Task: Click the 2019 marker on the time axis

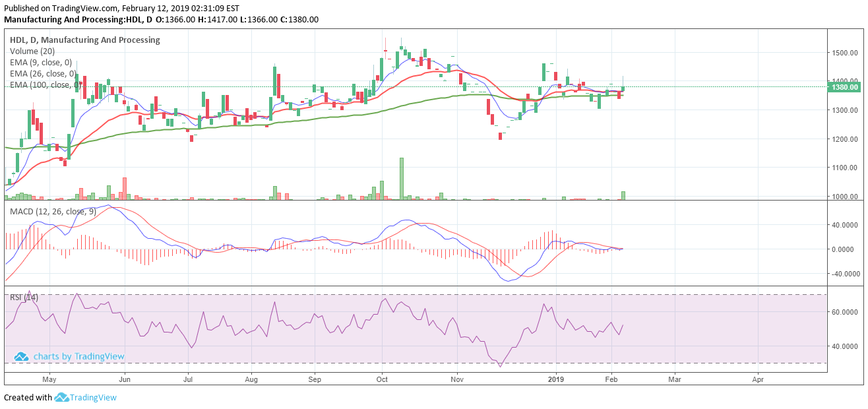Action: pyautogui.click(x=556, y=380)
